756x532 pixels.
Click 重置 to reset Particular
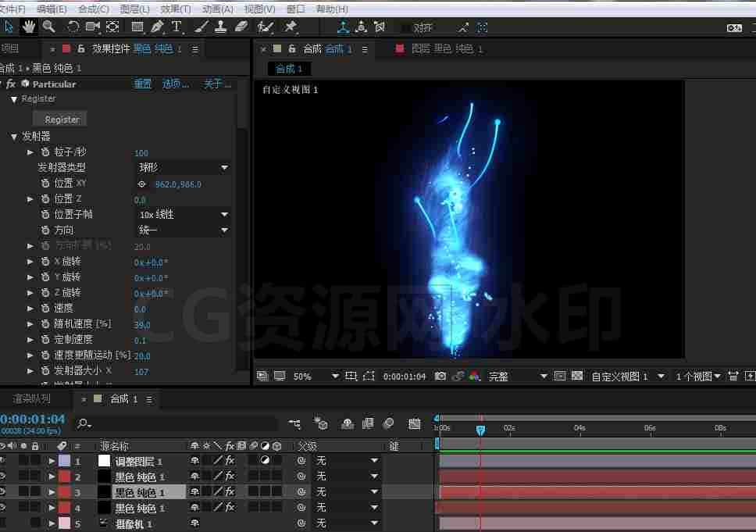(142, 84)
